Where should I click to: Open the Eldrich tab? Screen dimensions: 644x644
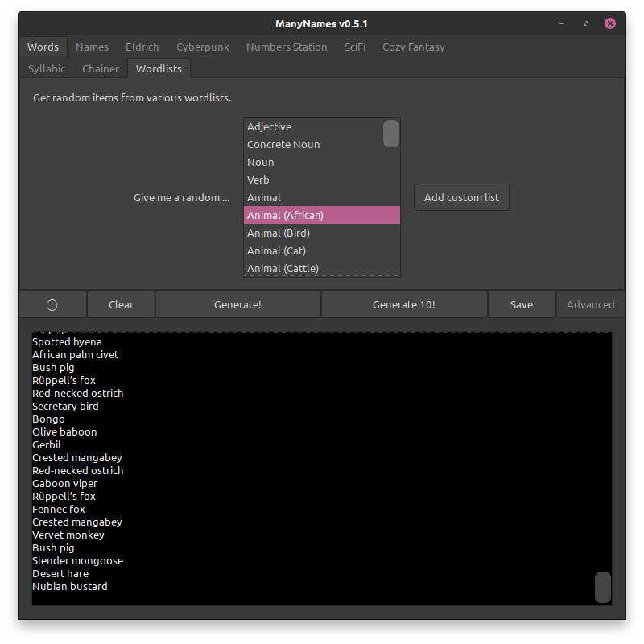tap(142, 47)
